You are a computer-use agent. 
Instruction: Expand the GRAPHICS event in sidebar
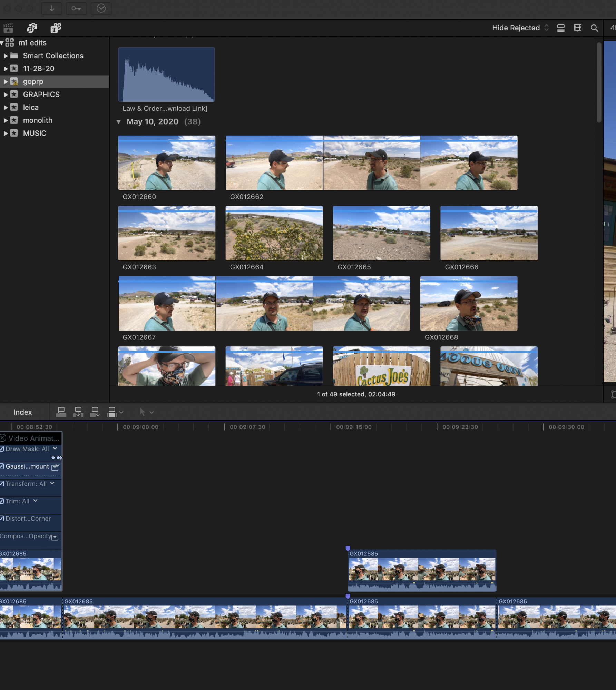click(x=6, y=95)
